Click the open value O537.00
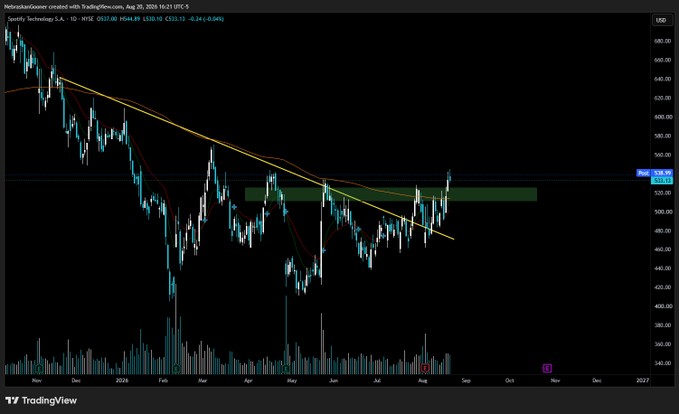The width and height of the screenshot is (679, 414). click(107, 19)
